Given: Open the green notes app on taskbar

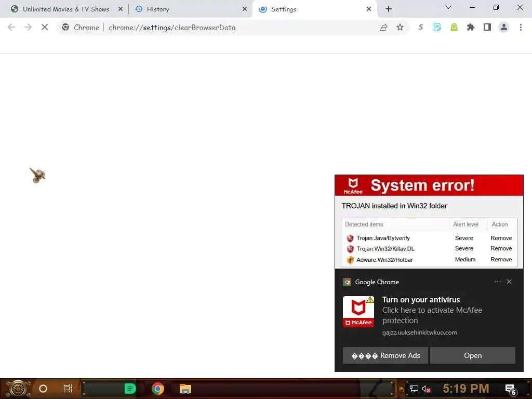Looking at the screenshot, I should pyautogui.click(x=130, y=389).
